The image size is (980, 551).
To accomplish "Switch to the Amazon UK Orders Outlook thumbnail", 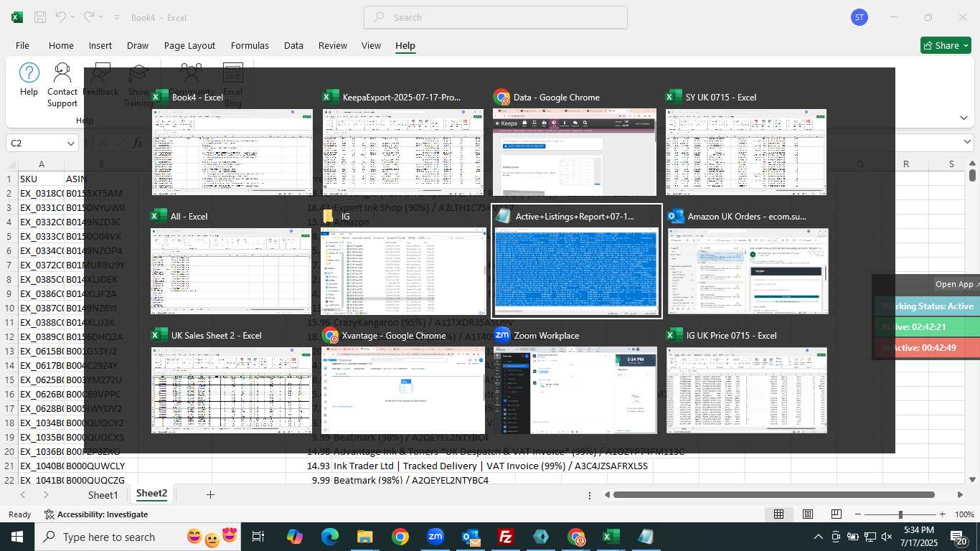I will [748, 271].
